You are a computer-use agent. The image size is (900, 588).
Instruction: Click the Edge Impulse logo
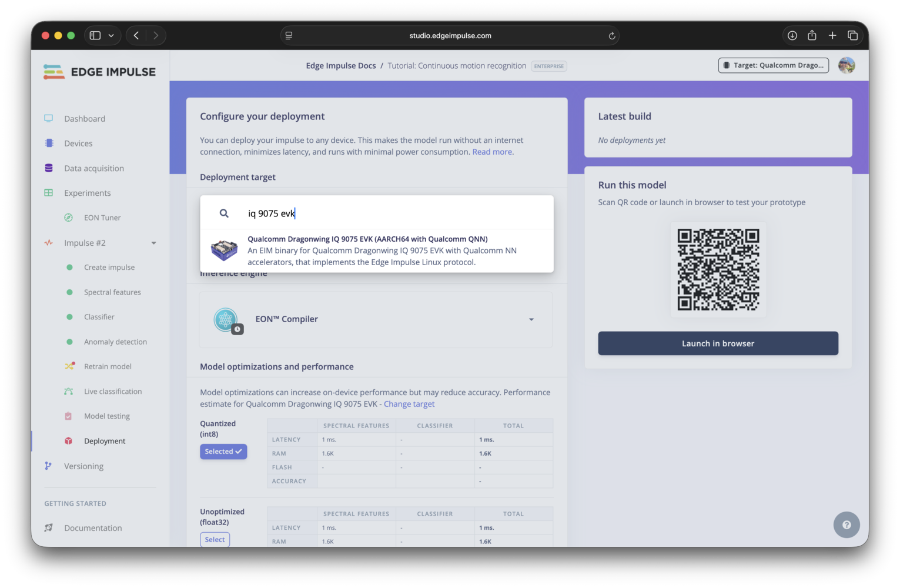(99, 72)
